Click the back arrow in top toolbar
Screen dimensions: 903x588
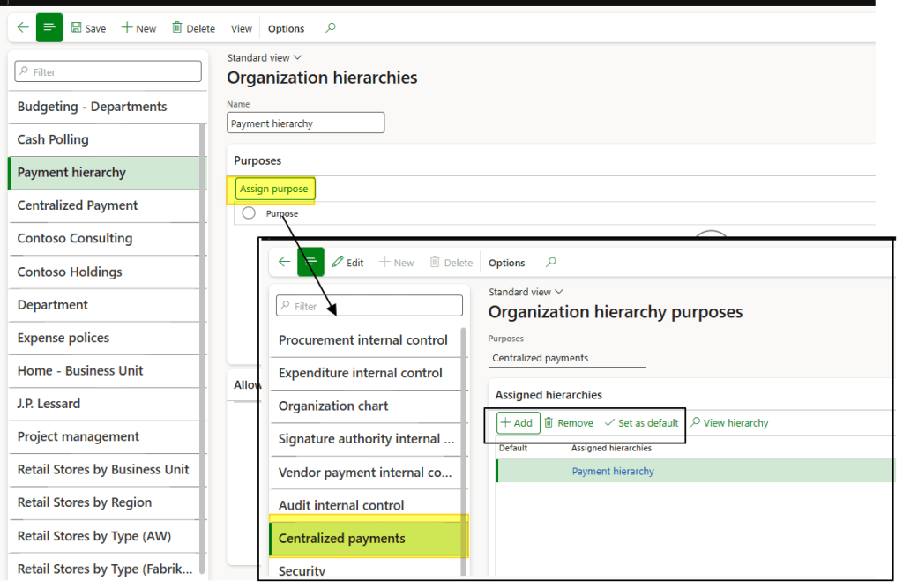tap(23, 28)
